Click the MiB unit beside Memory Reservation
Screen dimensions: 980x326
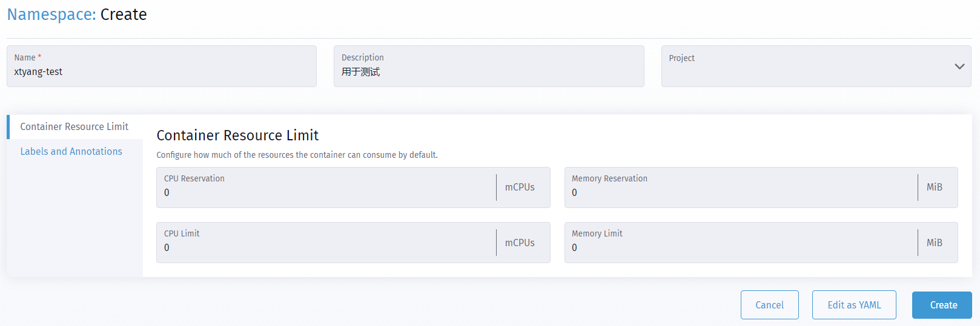(934, 187)
